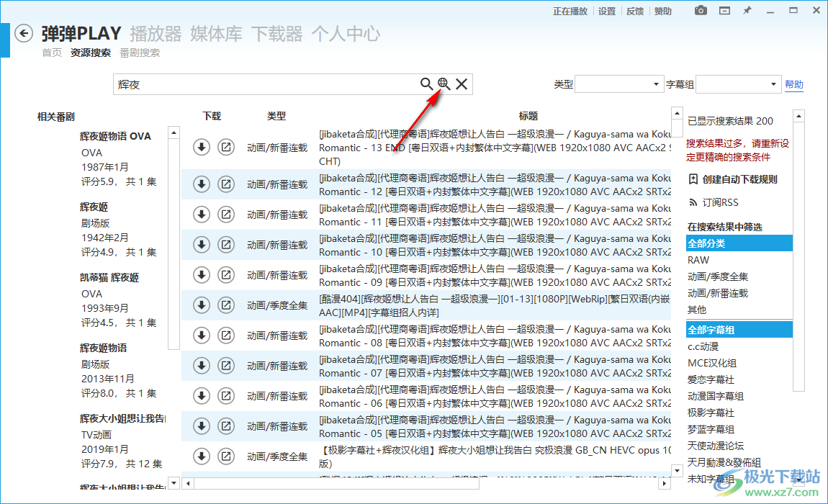Image resolution: width=828 pixels, height=504 pixels.
Task: Download the Romantic - 08 entry
Action: pyautogui.click(x=201, y=336)
